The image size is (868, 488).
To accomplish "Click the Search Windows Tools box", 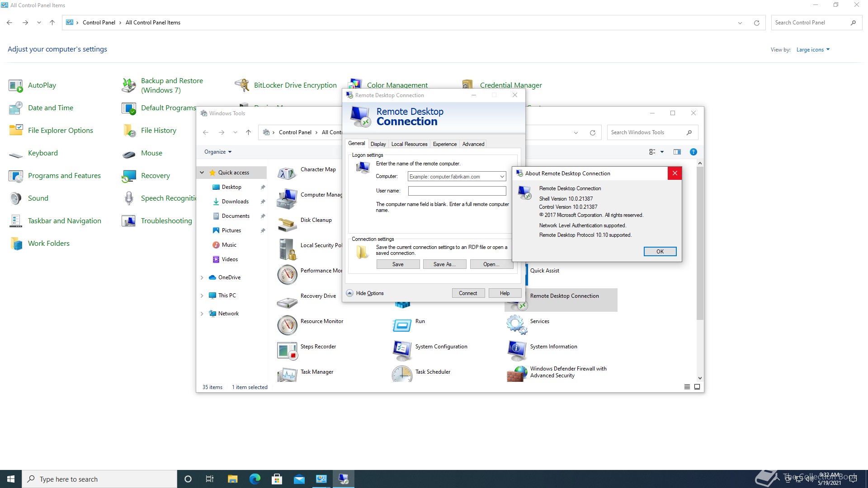I will pos(652,132).
